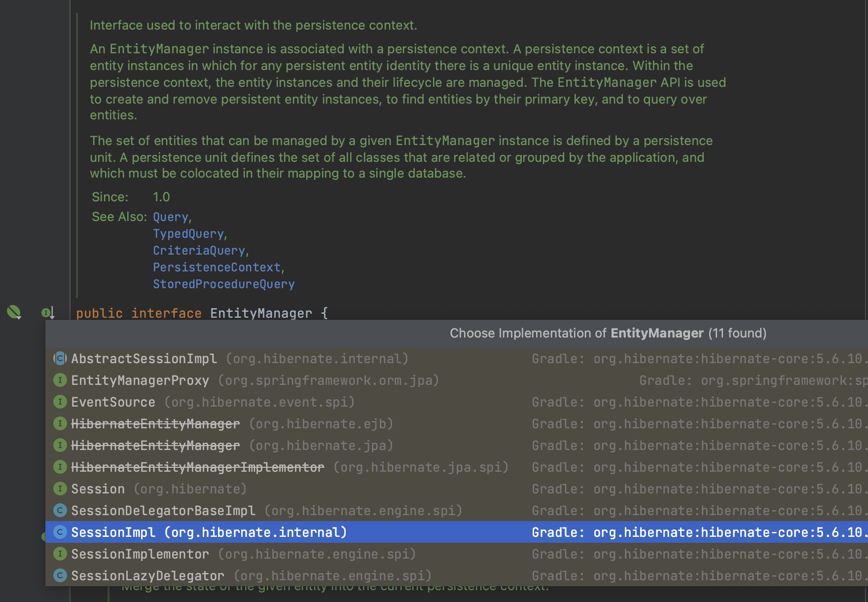Click the SessionDelegatorBaseImpl class icon
The image size is (868, 602).
tap(60, 510)
